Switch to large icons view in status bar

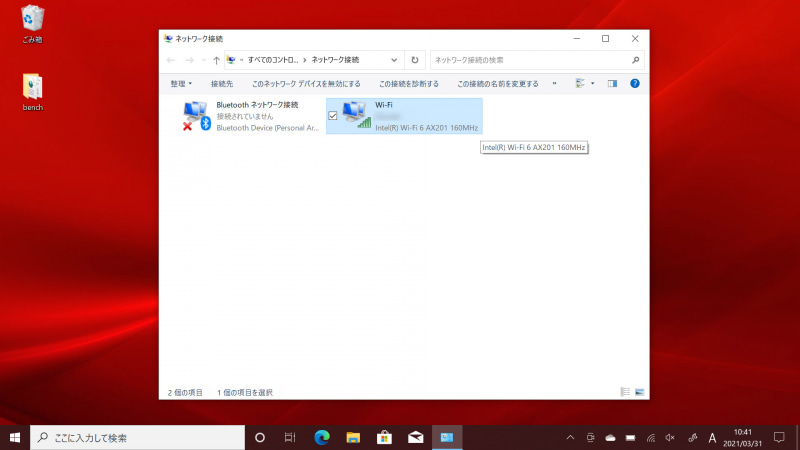(639, 392)
